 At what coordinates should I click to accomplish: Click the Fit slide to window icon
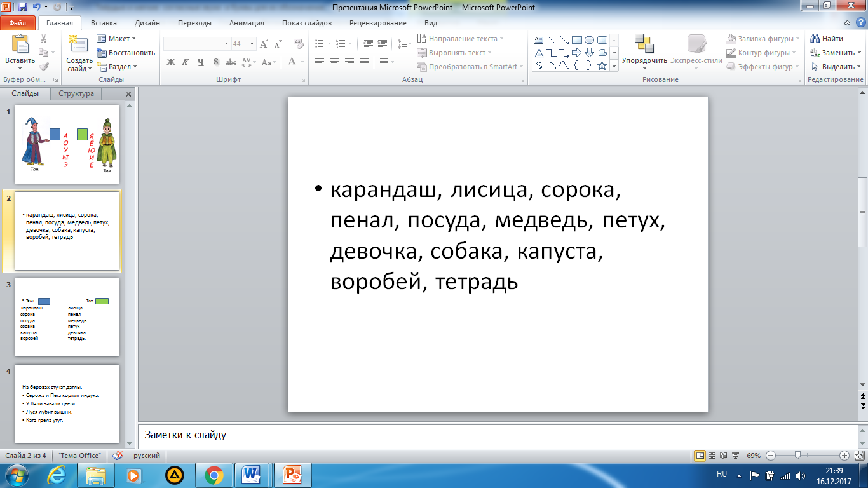(x=860, y=456)
